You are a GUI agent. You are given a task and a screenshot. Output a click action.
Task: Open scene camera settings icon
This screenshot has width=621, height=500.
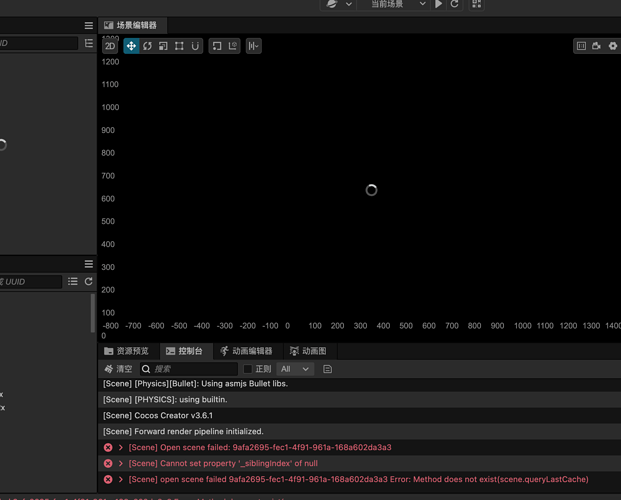[x=596, y=46]
